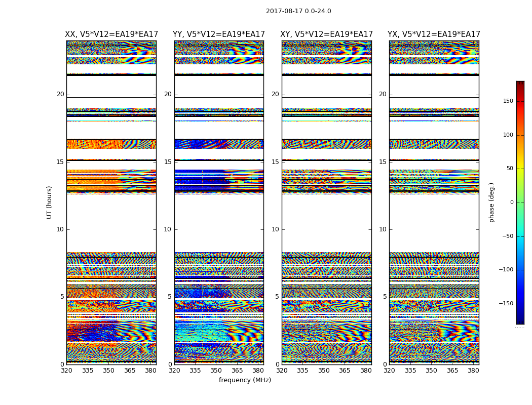Click the '350' frequency tick under YY plot
Viewport: 532px width, 405px height.
(216, 371)
